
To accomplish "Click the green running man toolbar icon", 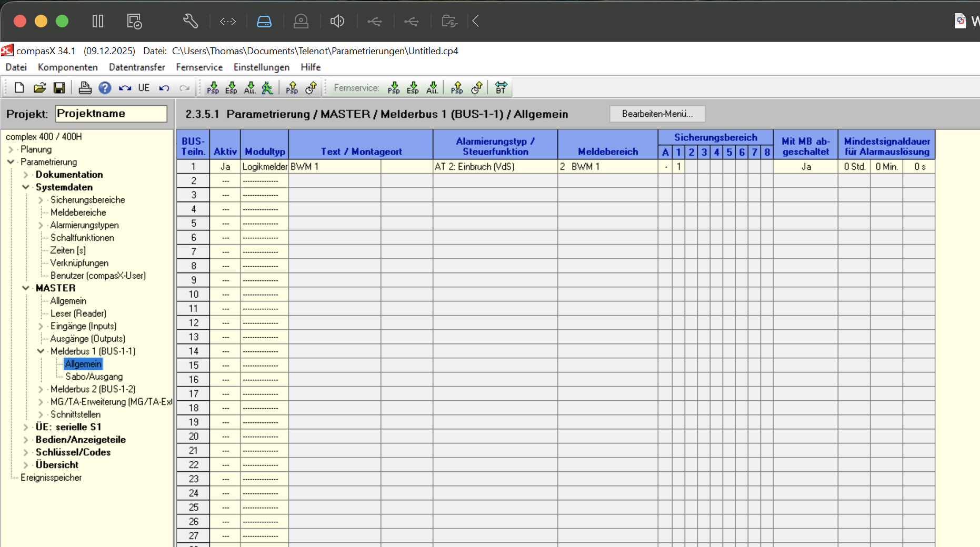I will (267, 88).
